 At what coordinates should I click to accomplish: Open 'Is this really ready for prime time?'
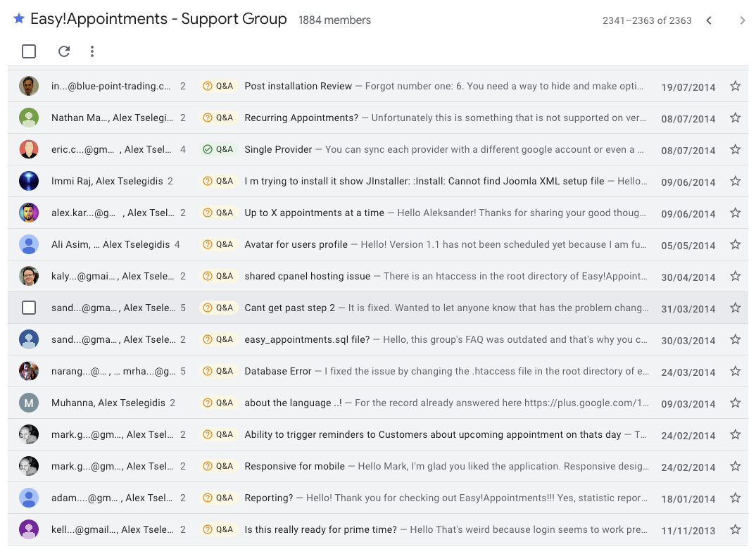[320, 529]
